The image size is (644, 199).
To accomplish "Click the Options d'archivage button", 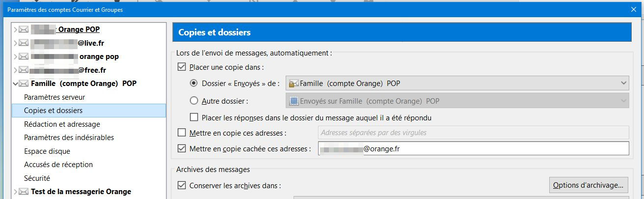I will pyautogui.click(x=588, y=185).
